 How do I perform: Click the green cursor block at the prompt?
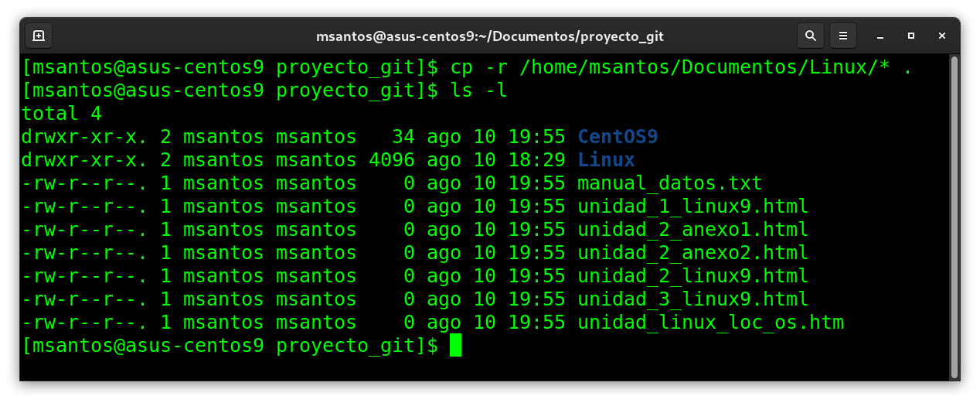pyautogui.click(x=455, y=345)
